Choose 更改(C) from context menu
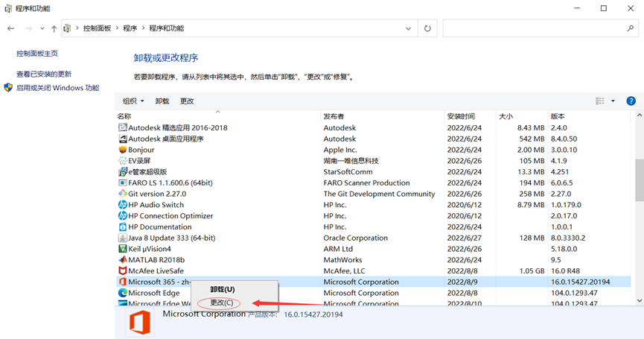The width and height of the screenshot is (644, 339). click(x=222, y=302)
